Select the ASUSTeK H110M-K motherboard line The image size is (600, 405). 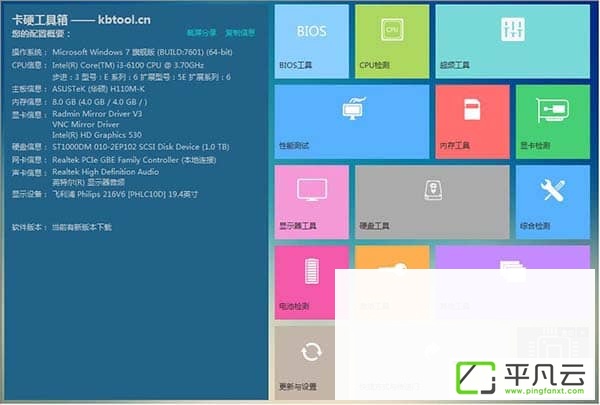click(x=98, y=89)
